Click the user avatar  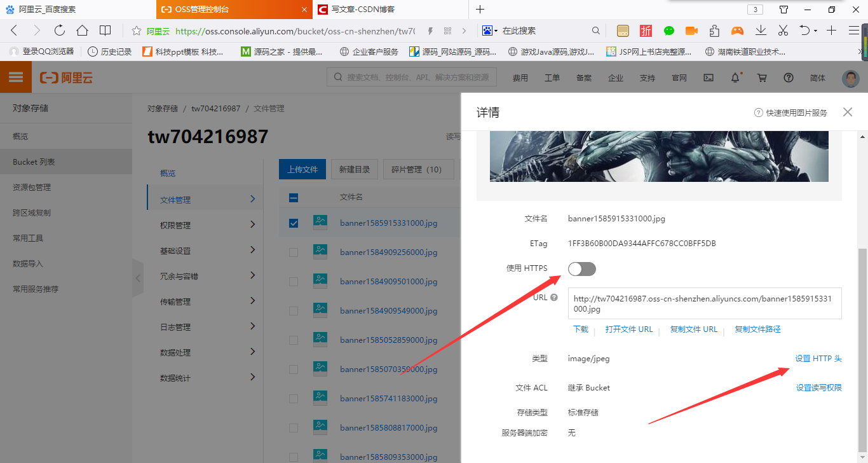pos(850,78)
